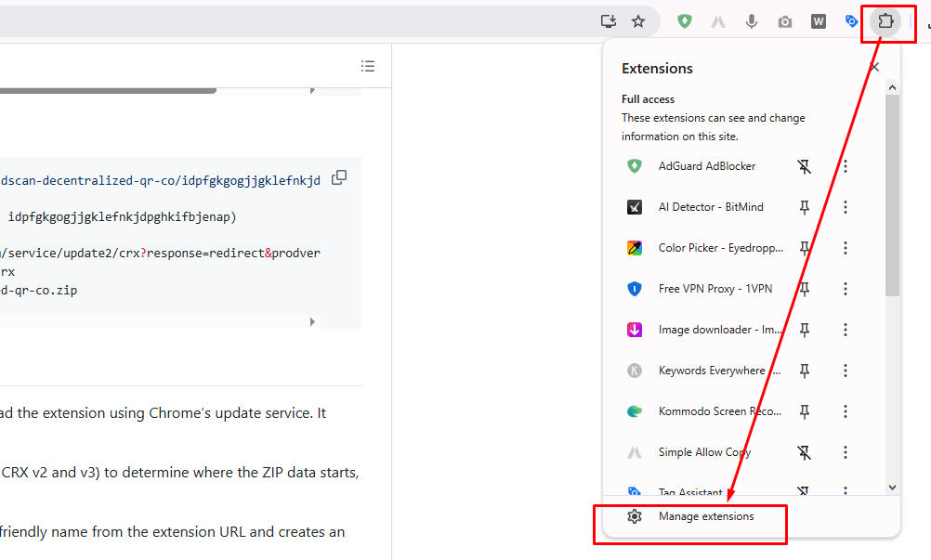The width and height of the screenshot is (931, 560).
Task: Bookmark the page using the star icon
Action: (x=638, y=20)
